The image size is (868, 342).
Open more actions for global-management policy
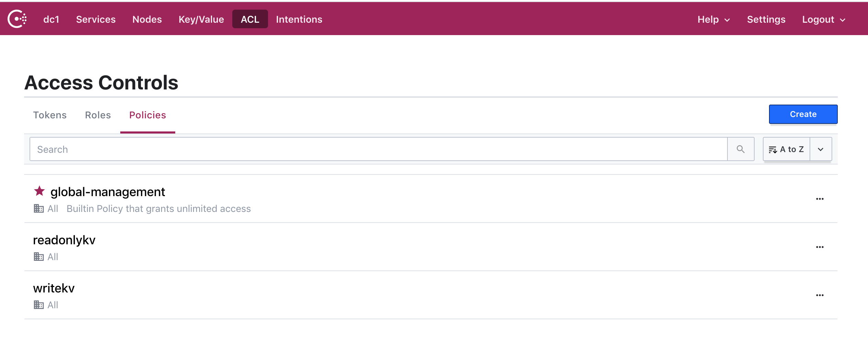(x=820, y=199)
